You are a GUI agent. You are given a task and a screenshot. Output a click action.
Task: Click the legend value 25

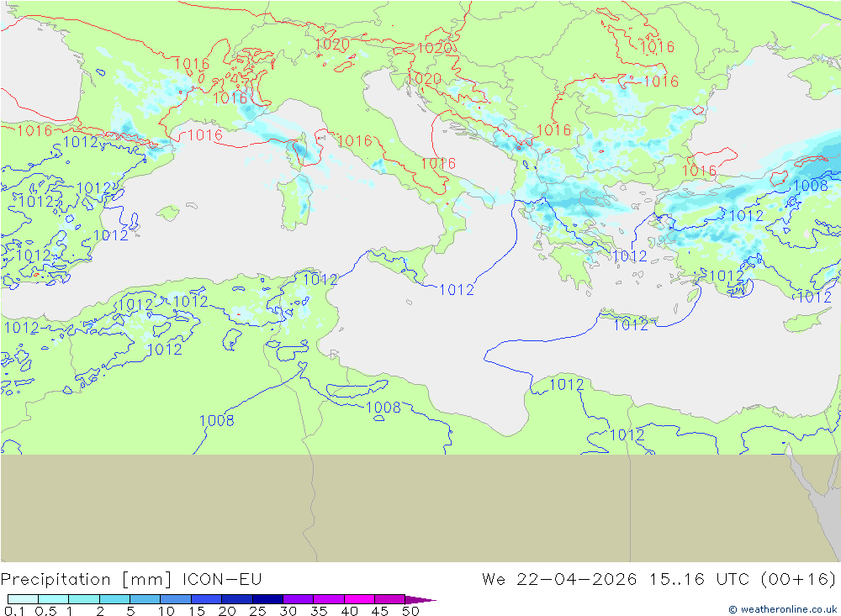[257, 611]
